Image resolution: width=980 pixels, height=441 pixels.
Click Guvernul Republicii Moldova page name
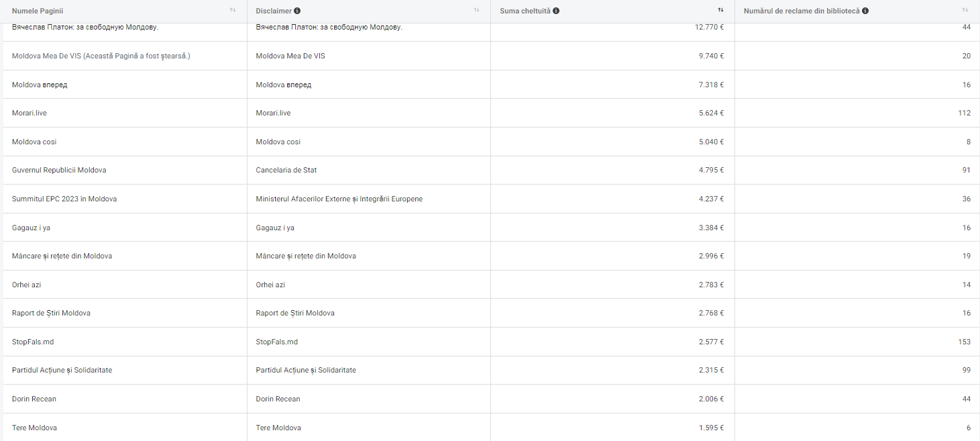pyautogui.click(x=59, y=170)
